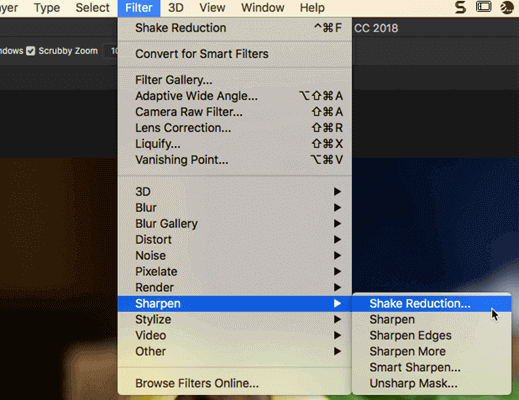519x400 pixels.
Task: Open the View menu
Action: (212, 8)
